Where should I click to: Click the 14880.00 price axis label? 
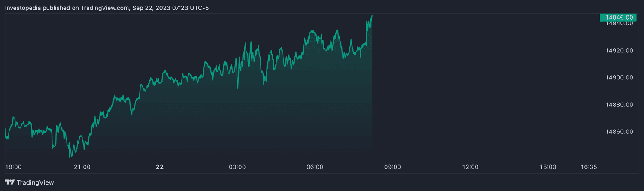click(x=619, y=105)
